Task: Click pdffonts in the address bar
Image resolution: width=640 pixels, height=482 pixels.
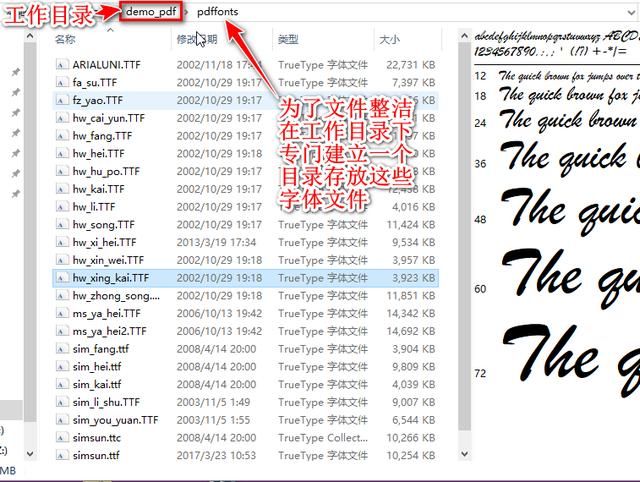Action: tap(218, 12)
